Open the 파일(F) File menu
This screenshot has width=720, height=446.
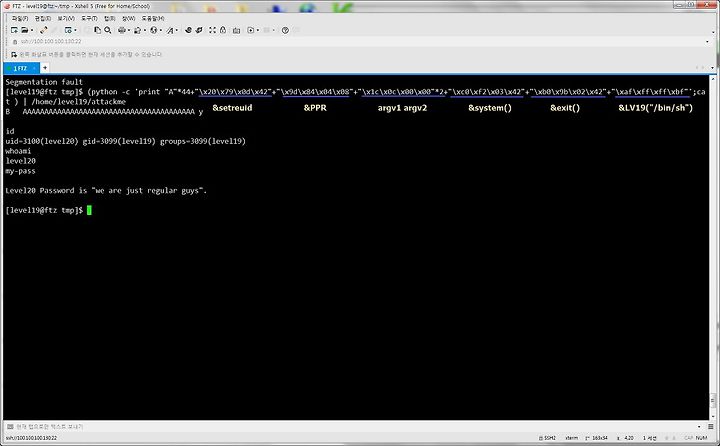[20, 18]
